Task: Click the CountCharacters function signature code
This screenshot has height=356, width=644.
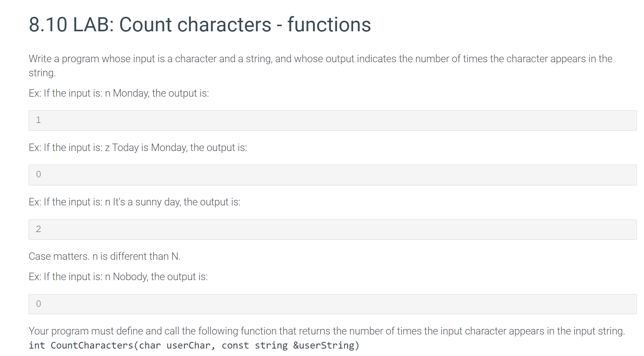Action: click(194, 345)
